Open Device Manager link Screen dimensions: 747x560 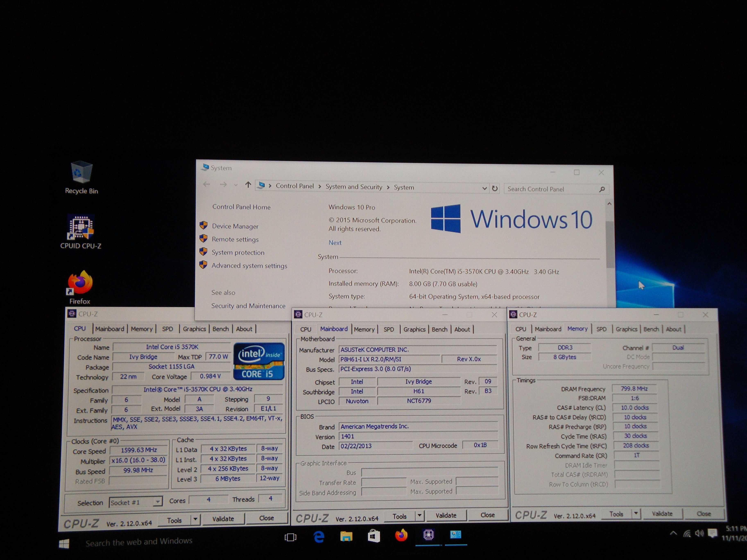tap(235, 226)
